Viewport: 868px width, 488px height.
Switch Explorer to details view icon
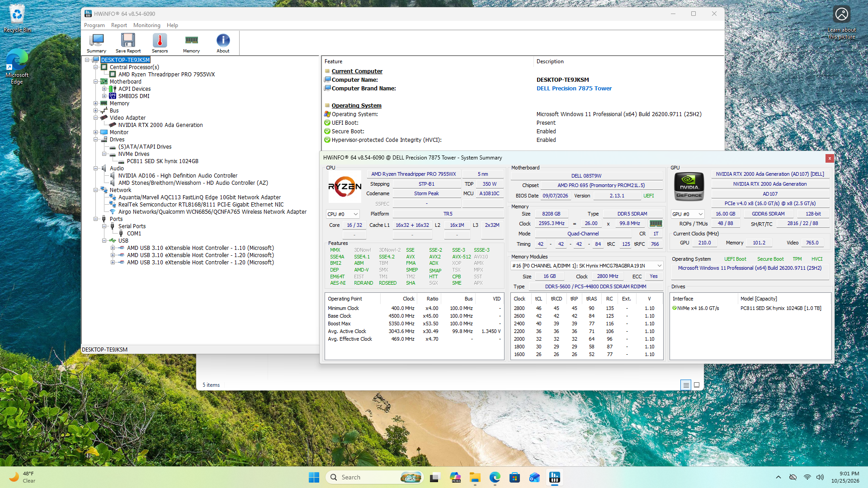[x=686, y=385]
